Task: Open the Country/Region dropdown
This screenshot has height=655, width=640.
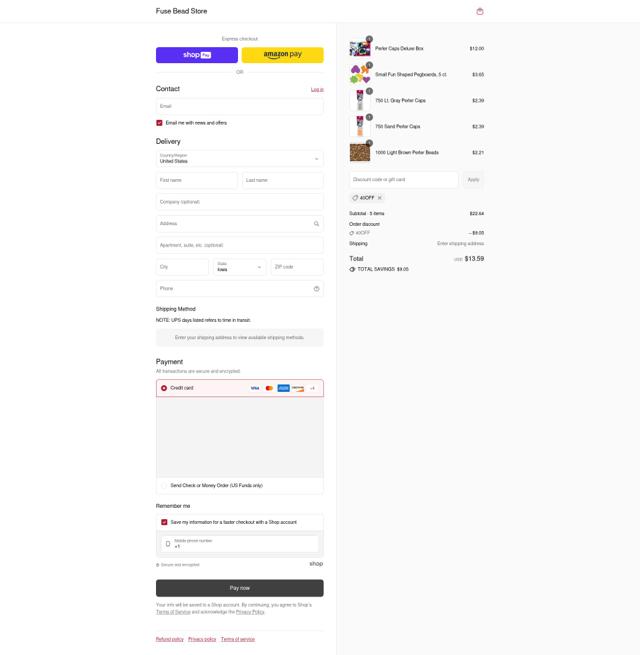Action: point(239,159)
